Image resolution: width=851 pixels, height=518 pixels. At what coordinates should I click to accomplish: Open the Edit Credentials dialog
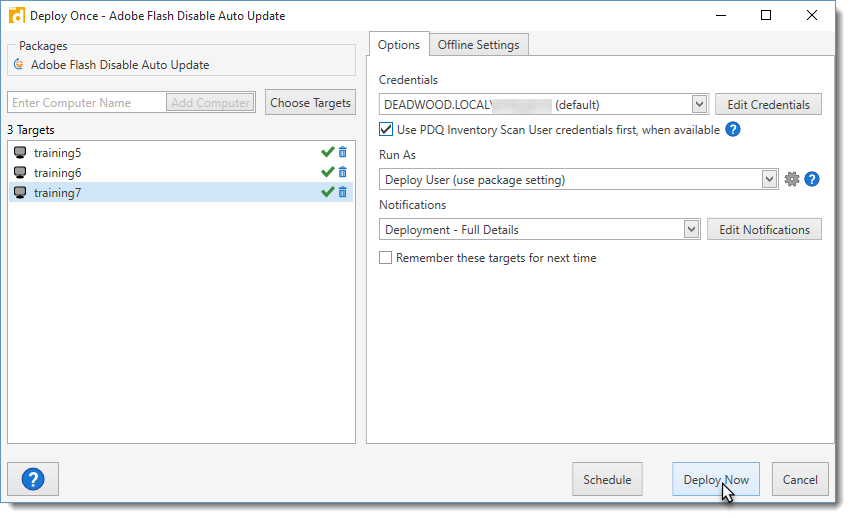click(768, 104)
